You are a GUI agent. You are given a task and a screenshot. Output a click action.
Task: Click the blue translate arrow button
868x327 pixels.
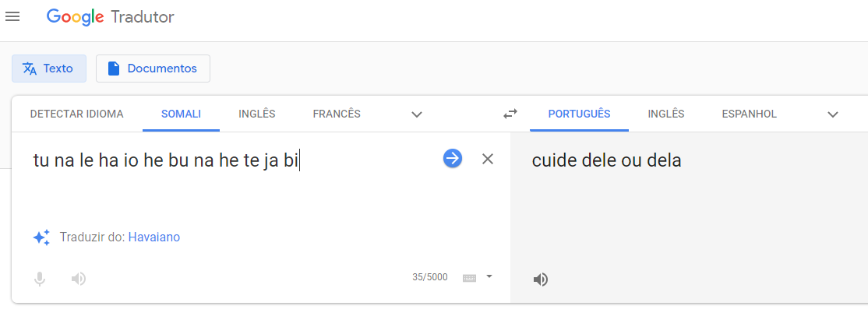tap(453, 159)
